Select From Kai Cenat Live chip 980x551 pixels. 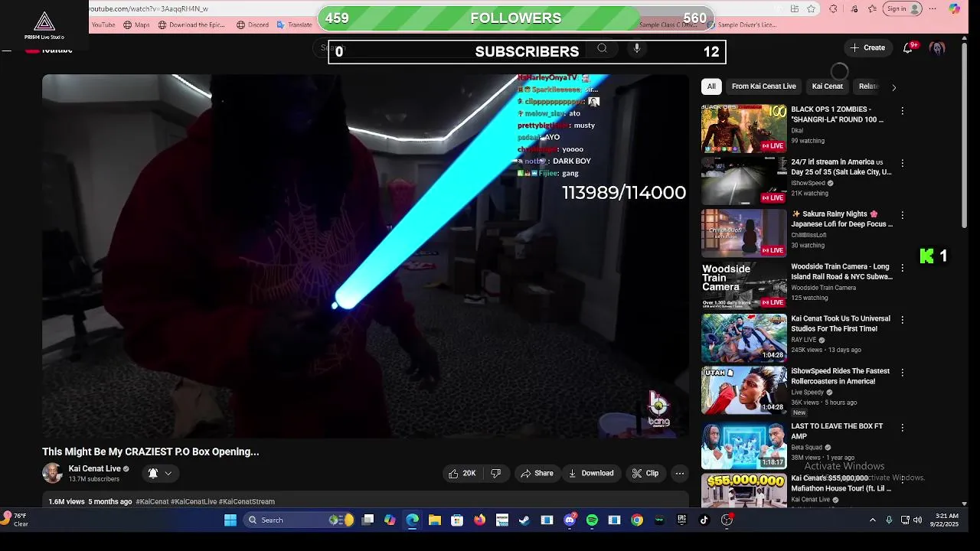point(763,86)
